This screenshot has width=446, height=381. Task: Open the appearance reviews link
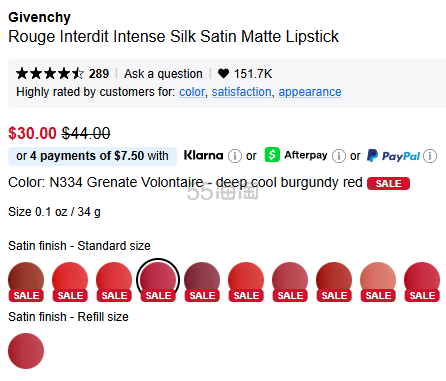pyautogui.click(x=310, y=92)
